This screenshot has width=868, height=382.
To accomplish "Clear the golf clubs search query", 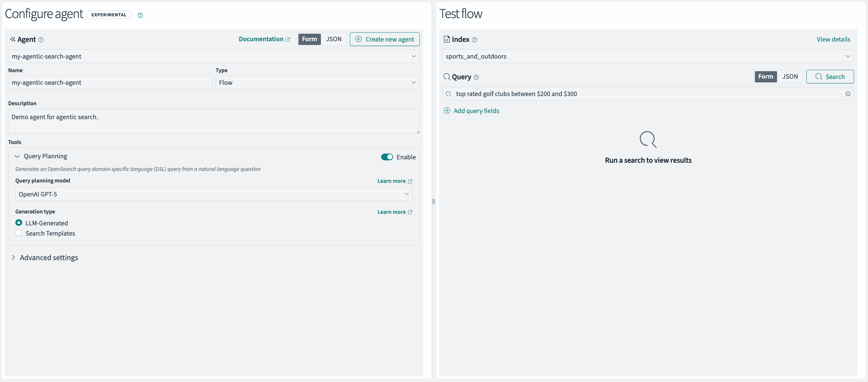I will [848, 94].
